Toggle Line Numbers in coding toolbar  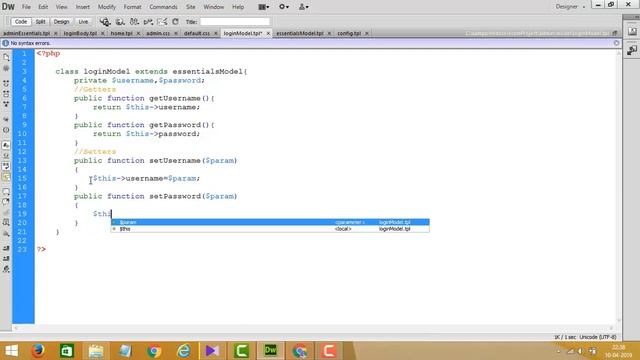(x=6, y=145)
